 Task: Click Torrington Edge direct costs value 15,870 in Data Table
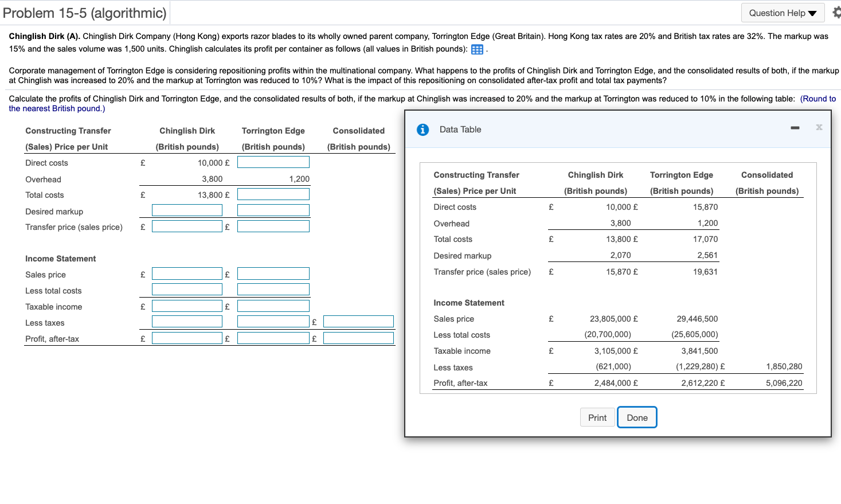pyautogui.click(x=705, y=207)
